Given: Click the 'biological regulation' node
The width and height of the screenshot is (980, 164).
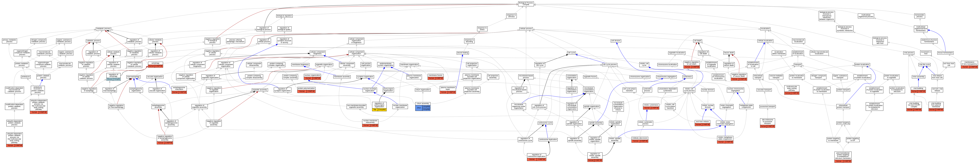Looking at the screenshot, I should pyautogui.click(x=284, y=16).
